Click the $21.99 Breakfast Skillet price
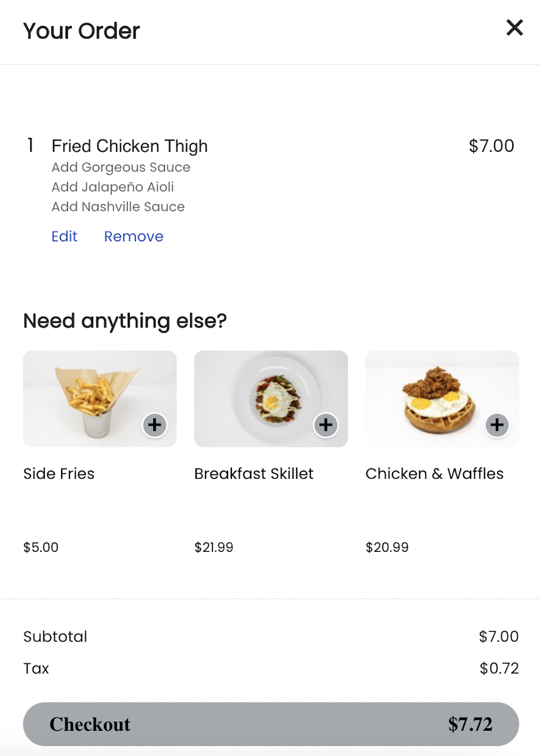 tap(214, 547)
